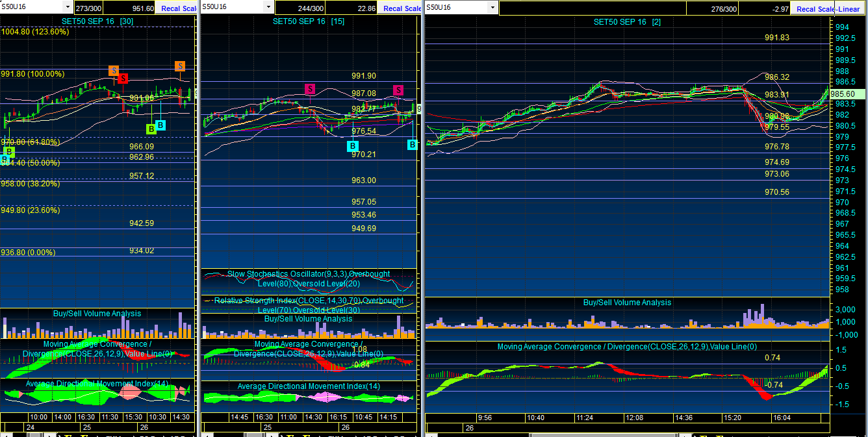Open the symbol dropdown of the [30] chart

(68, 6)
